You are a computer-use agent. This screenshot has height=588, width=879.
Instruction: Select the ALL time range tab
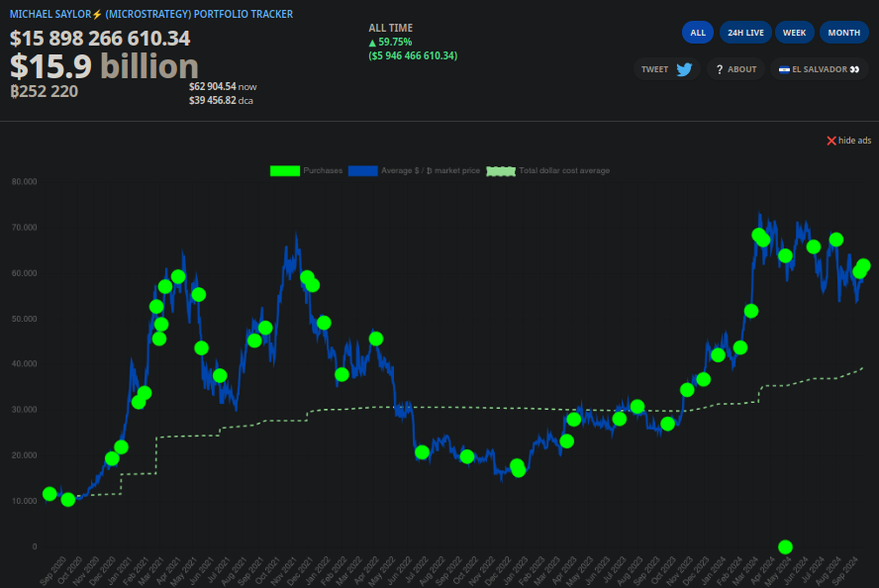point(698,33)
